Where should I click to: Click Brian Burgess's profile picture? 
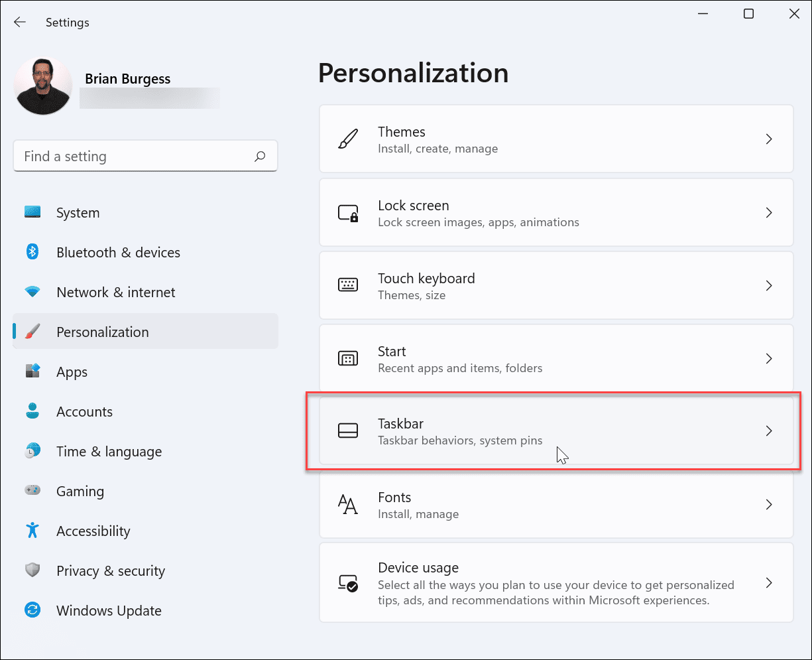click(x=42, y=85)
